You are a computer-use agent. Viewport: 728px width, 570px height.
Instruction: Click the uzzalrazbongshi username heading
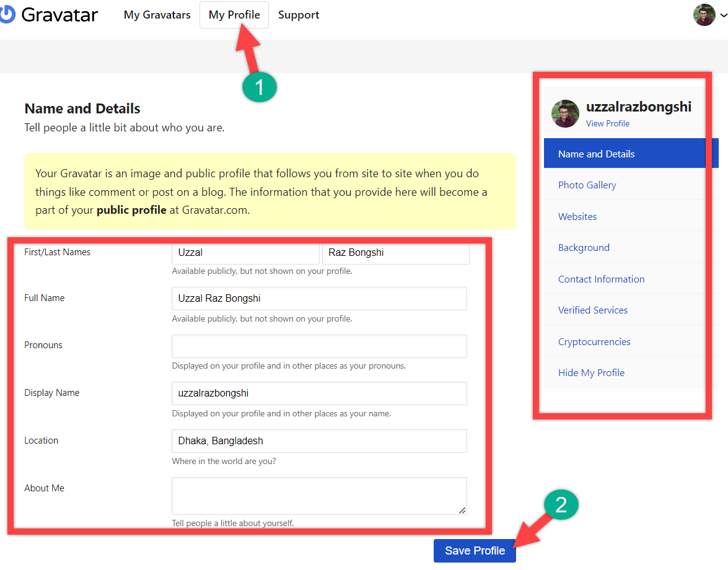pyautogui.click(x=638, y=107)
